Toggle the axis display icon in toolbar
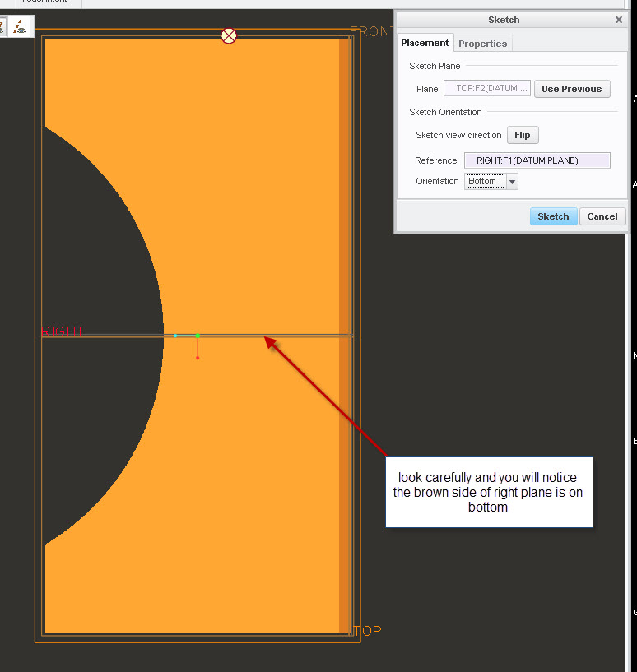The image size is (637, 672). (19, 27)
